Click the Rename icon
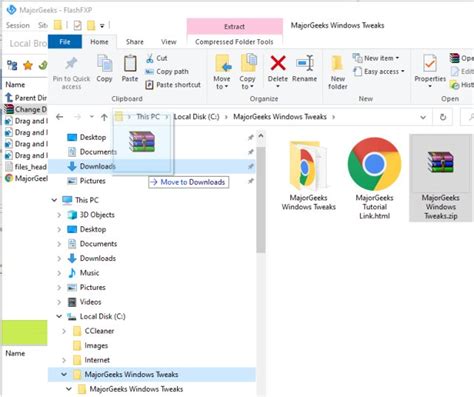The image size is (474, 397). pos(305,63)
